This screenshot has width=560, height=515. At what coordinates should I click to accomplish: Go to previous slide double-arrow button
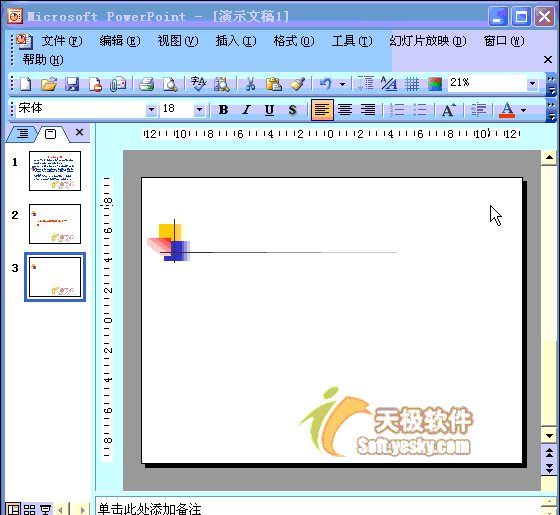click(549, 452)
